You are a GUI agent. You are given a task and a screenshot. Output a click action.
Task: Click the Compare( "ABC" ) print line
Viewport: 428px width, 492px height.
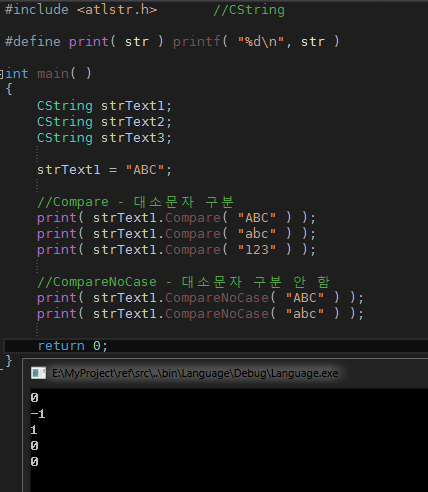176,218
